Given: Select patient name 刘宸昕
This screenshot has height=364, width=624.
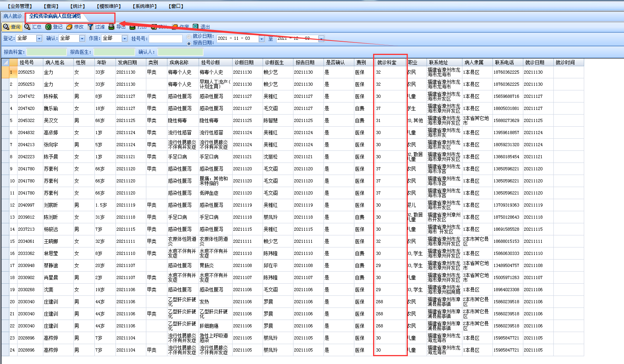Looking at the screenshot, I should (x=51, y=205).
